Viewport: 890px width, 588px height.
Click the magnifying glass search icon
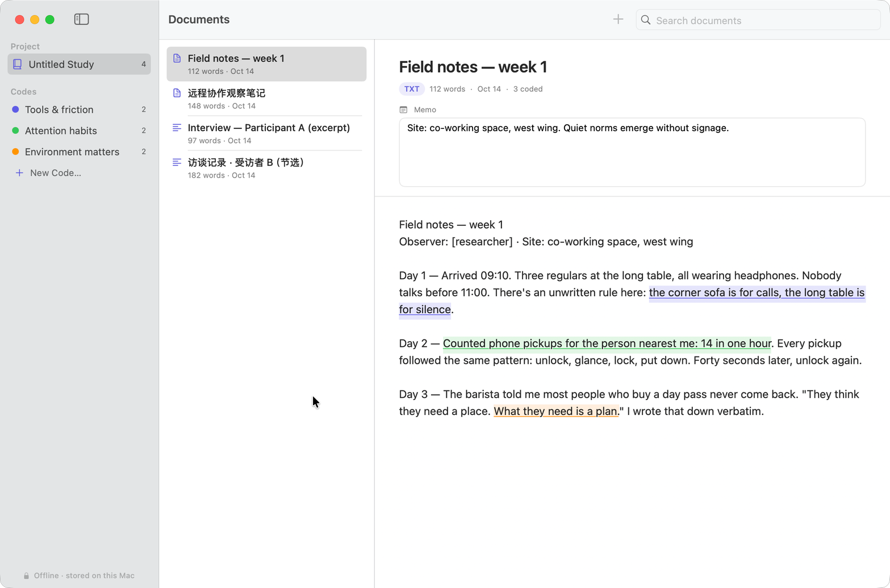tap(646, 20)
